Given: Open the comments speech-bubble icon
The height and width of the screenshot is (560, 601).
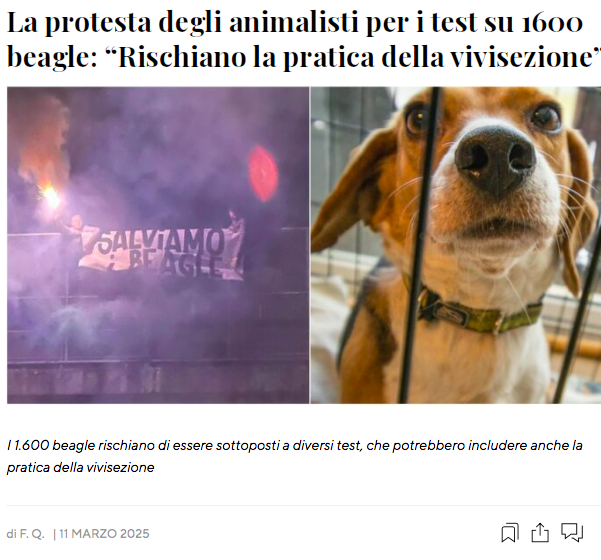Looking at the screenshot, I should (x=572, y=533).
